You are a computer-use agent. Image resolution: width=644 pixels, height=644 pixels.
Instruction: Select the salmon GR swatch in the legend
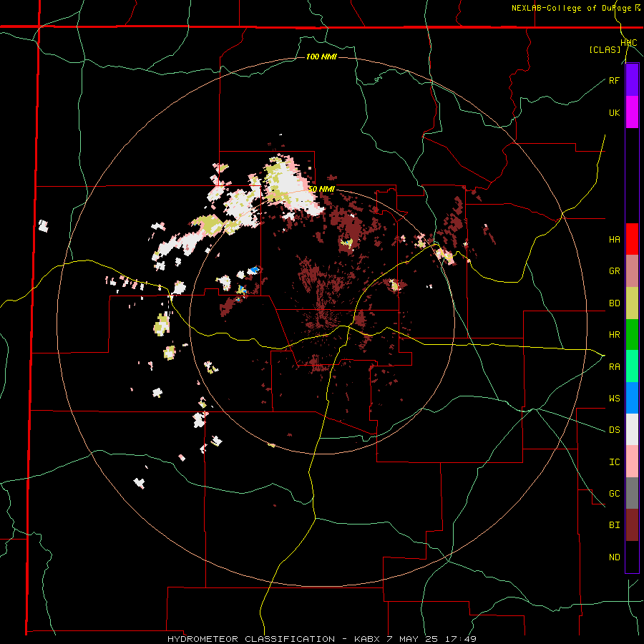click(632, 271)
